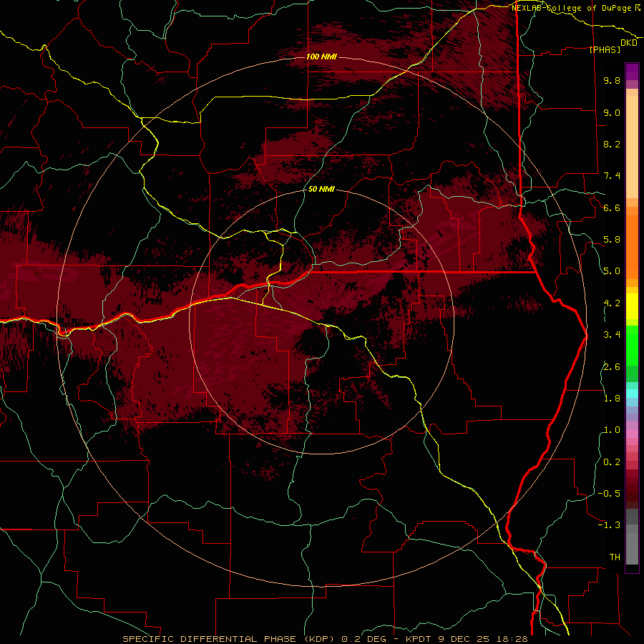
Task: Click the [PHAS] legend unit label
Action: click(605, 49)
